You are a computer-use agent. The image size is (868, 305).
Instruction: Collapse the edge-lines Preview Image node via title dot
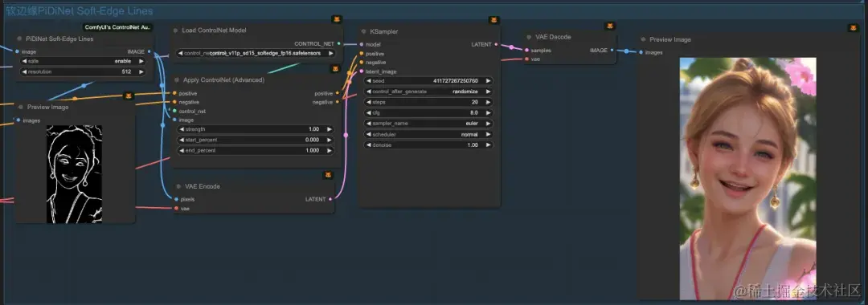point(20,108)
